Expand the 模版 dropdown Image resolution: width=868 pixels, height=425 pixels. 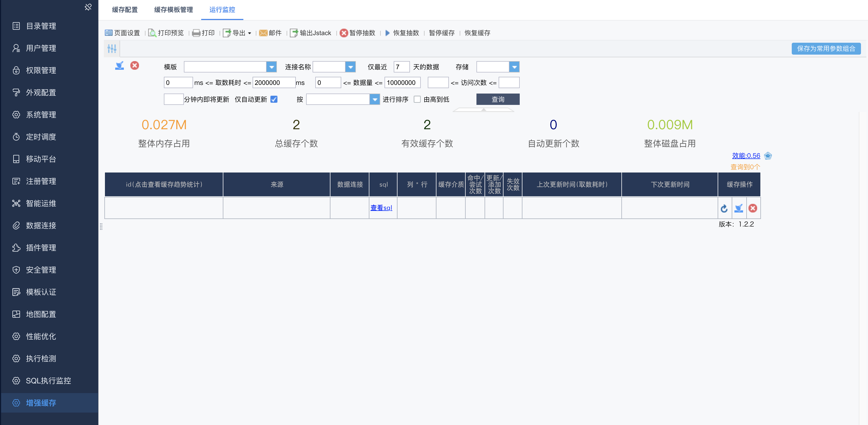pos(271,67)
